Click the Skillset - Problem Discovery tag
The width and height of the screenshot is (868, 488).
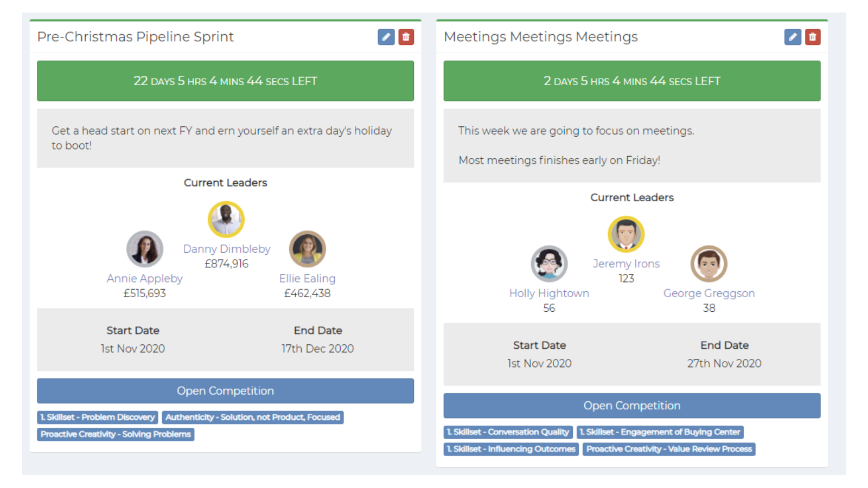coord(98,418)
